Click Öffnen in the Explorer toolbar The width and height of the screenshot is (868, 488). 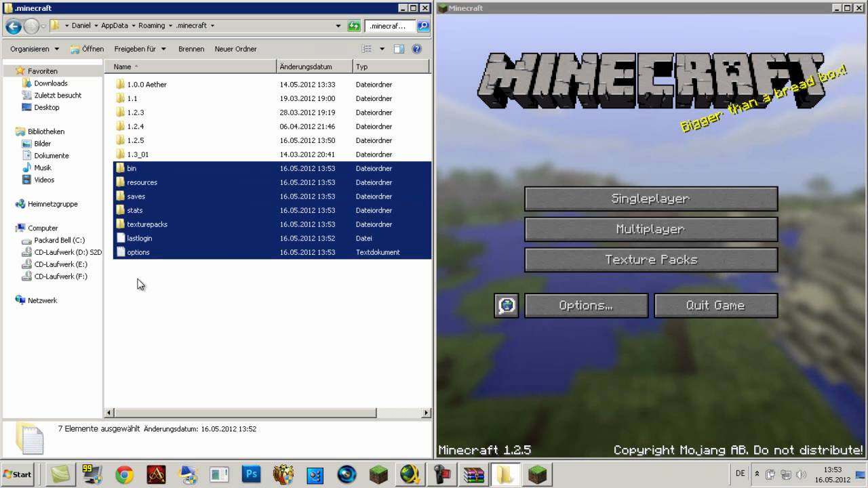pyautogui.click(x=87, y=49)
